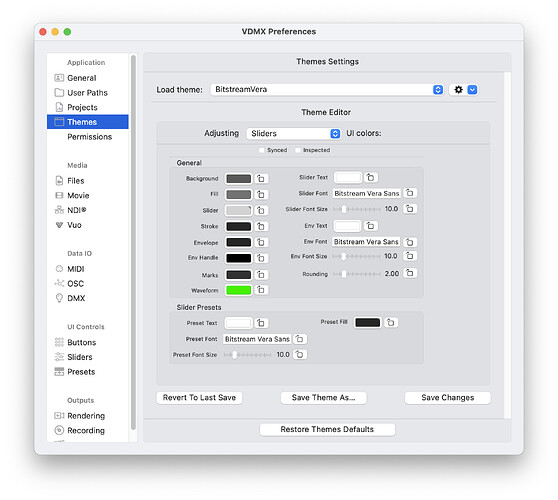Enable the Inspected checkbox
Image resolution: width=558 pixels, height=500 pixels.
pos(298,150)
